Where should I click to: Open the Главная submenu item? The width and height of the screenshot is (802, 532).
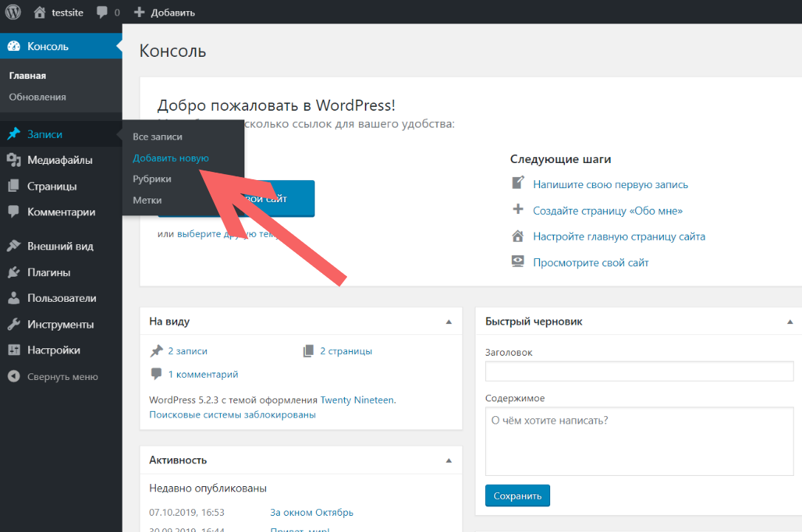tap(27, 76)
